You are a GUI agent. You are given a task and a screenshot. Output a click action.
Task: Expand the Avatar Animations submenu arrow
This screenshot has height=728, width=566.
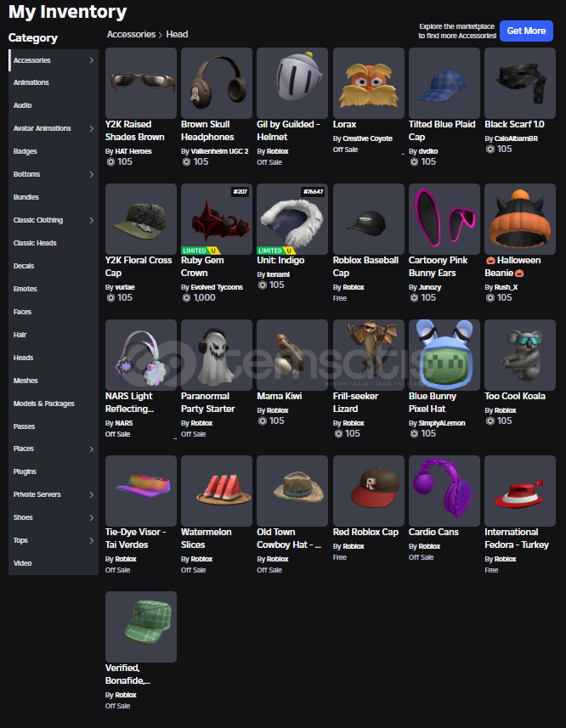tap(92, 128)
